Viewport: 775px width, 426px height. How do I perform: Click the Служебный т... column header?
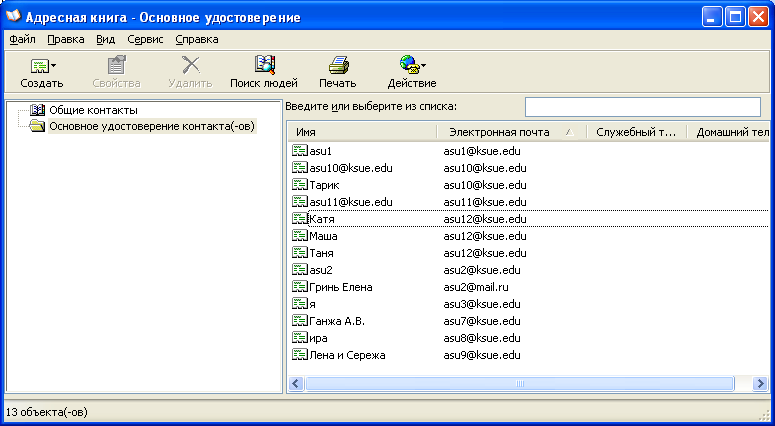point(637,132)
